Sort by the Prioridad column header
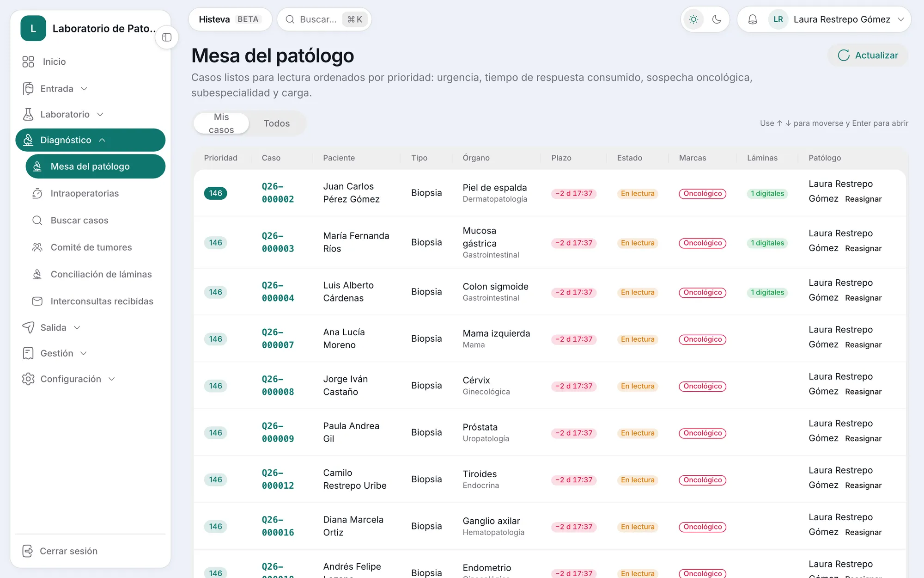The height and width of the screenshot is (578, 924). pyautogui.click(x=221, y=158)
